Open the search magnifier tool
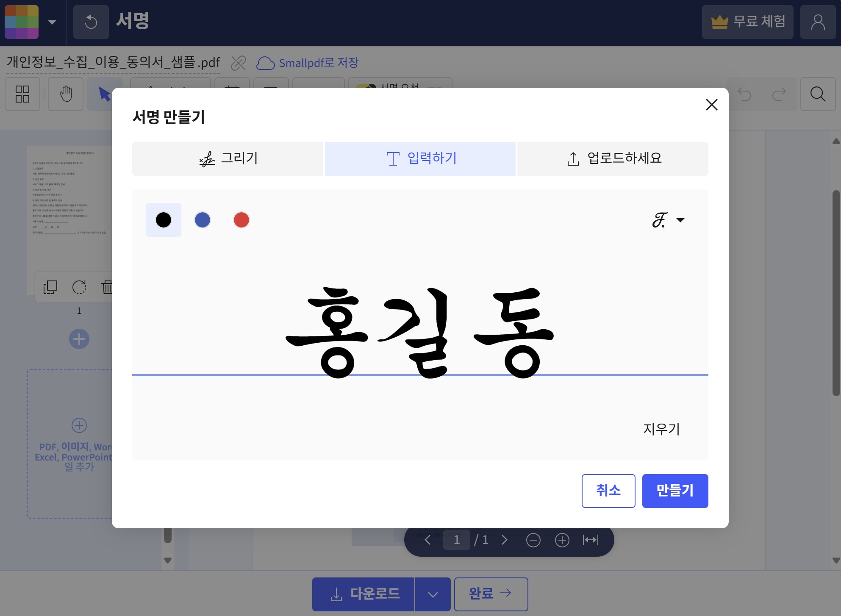Image resolution: width=841 pixels, height=616 pixels. [x=818, y=94]
